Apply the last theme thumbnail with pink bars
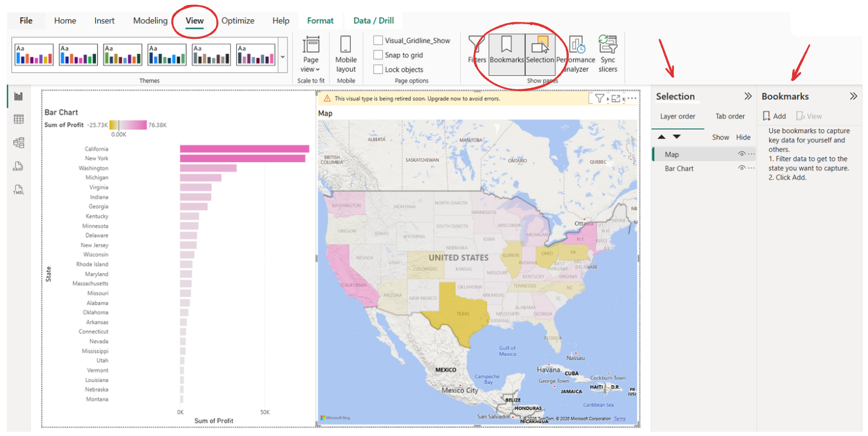 [x=256, y=55]
